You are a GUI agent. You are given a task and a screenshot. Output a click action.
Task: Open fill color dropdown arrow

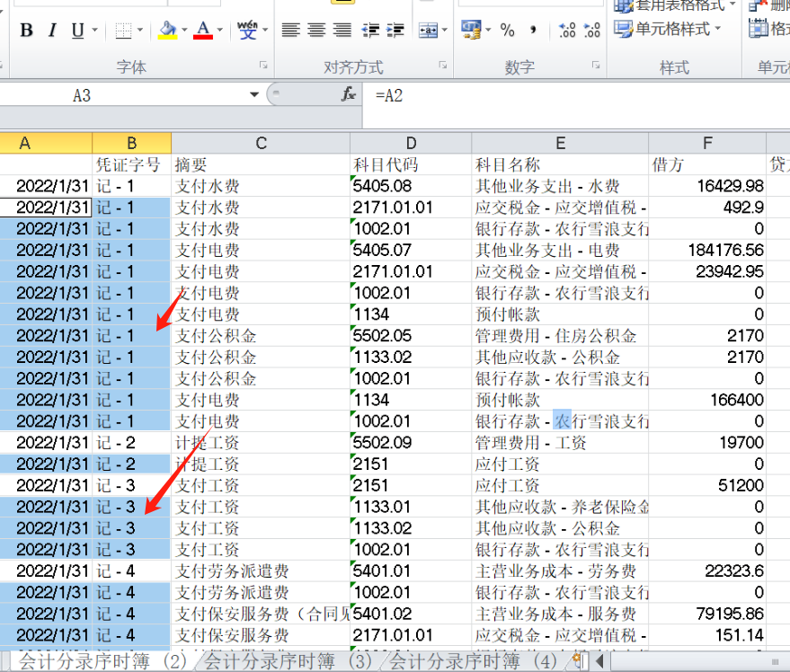[x=184, y=31]
